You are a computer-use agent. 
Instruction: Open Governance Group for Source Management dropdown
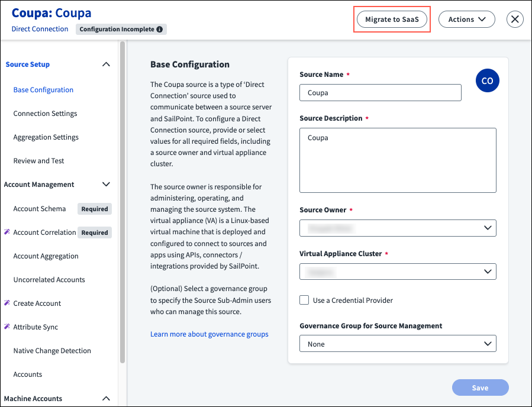[x=398, y=344]
